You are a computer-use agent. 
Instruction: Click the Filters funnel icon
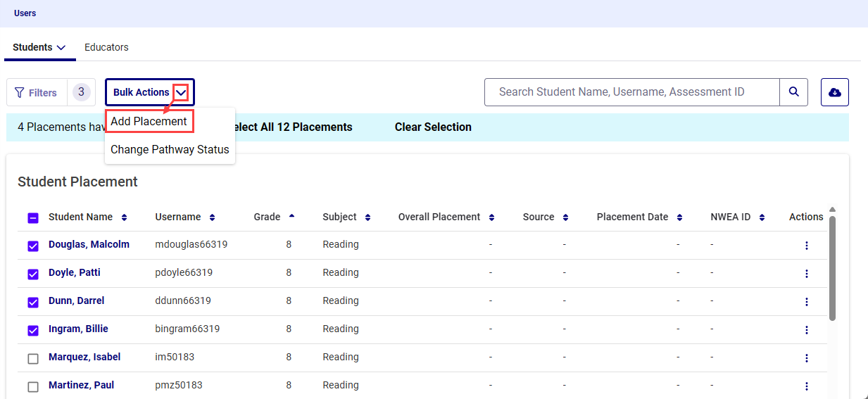(19, 93)
